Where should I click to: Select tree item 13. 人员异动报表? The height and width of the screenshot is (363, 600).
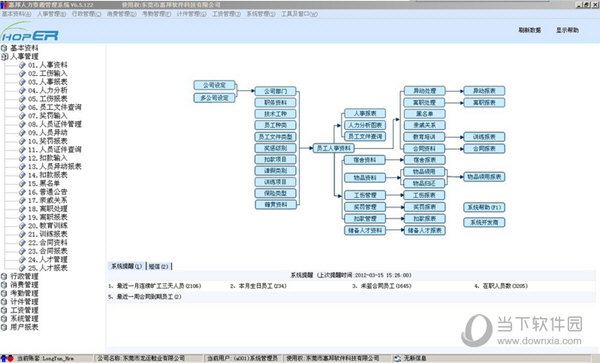click(55, 166)
